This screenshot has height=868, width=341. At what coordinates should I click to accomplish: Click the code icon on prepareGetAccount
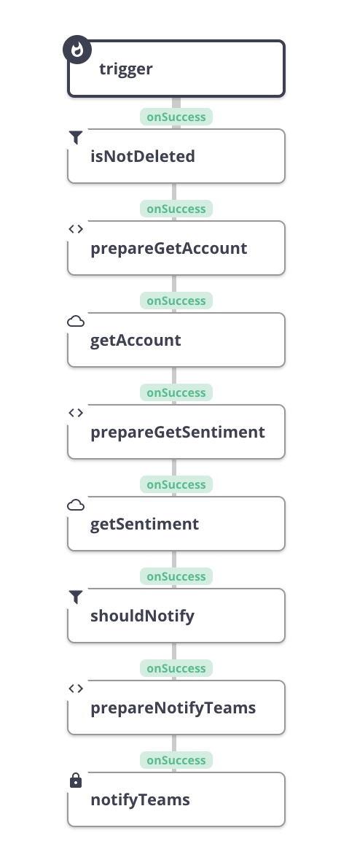pos(76,229)
